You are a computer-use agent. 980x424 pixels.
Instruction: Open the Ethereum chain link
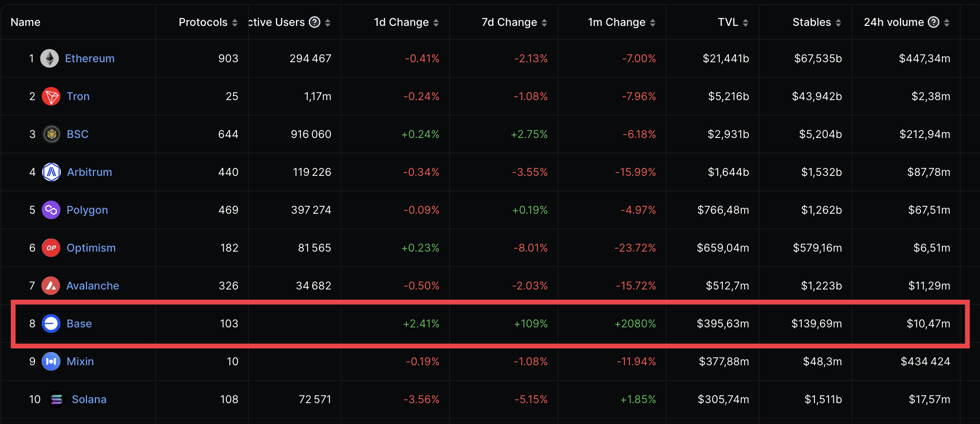[x=90, y=58]
